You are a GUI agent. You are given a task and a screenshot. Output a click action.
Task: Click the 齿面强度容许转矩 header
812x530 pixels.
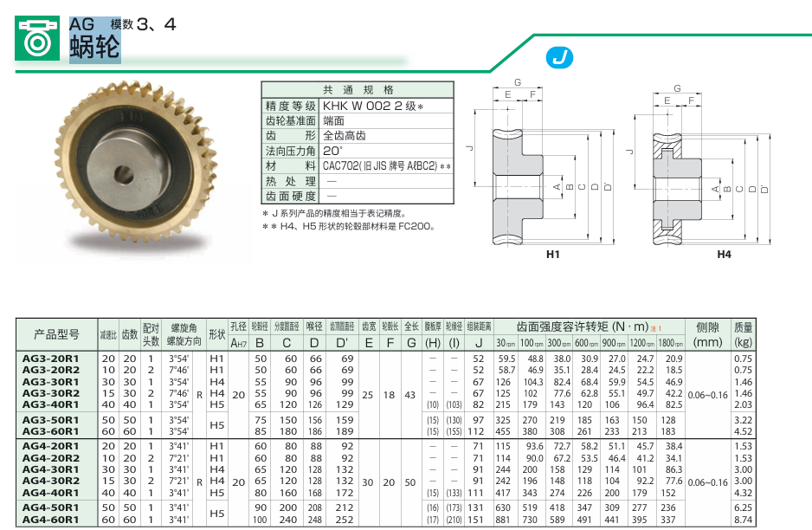point(587,326)
